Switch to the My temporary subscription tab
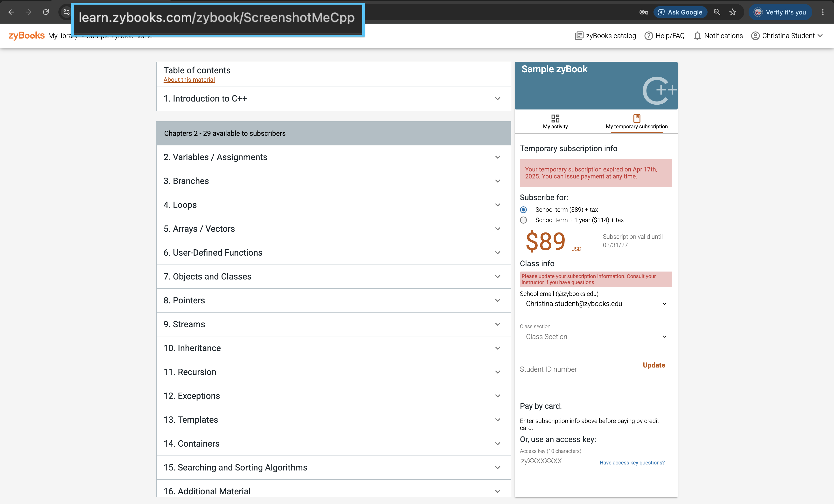 point(637,122)
